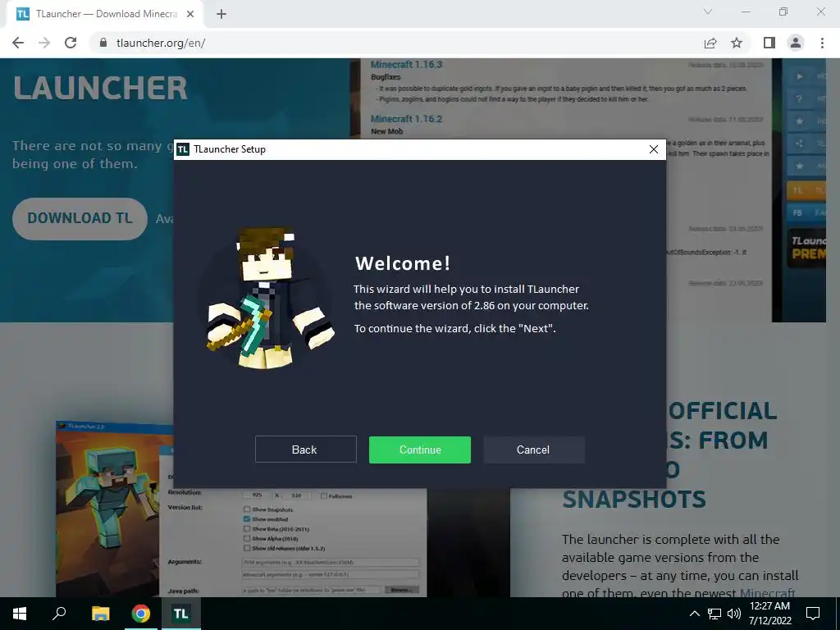Click the play icon in webpage sidebar
Viewport: 840px width, 630px height.
(799, 76)
